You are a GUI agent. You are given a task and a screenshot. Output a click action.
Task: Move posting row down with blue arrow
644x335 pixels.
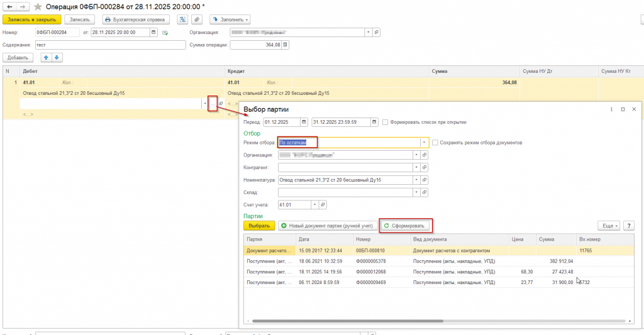point(57,57)
